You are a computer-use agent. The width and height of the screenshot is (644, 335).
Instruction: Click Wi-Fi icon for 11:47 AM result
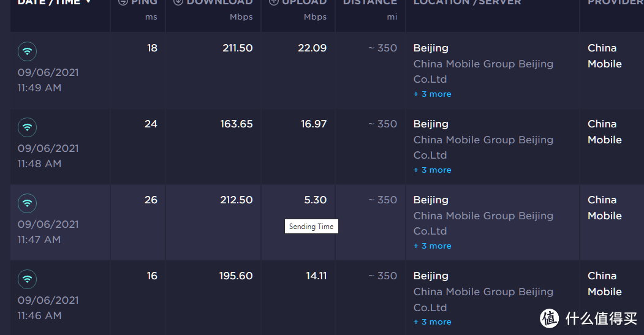27,203
